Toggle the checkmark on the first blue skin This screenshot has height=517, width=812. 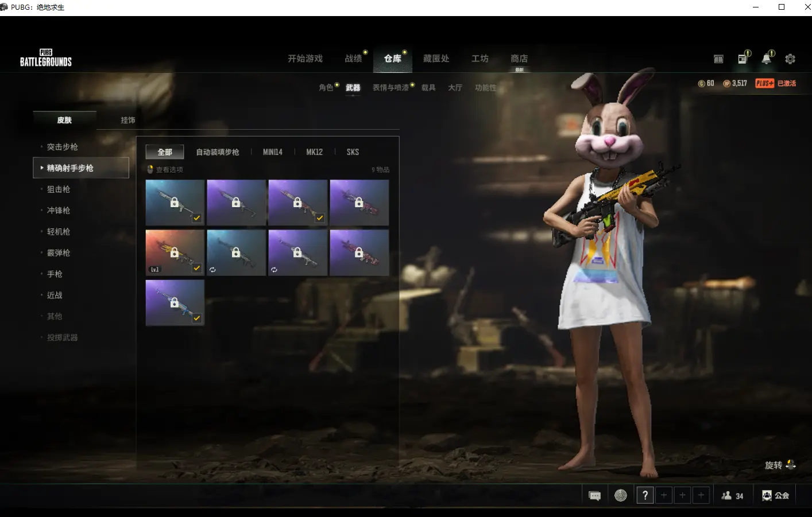(x=197, y=218)
